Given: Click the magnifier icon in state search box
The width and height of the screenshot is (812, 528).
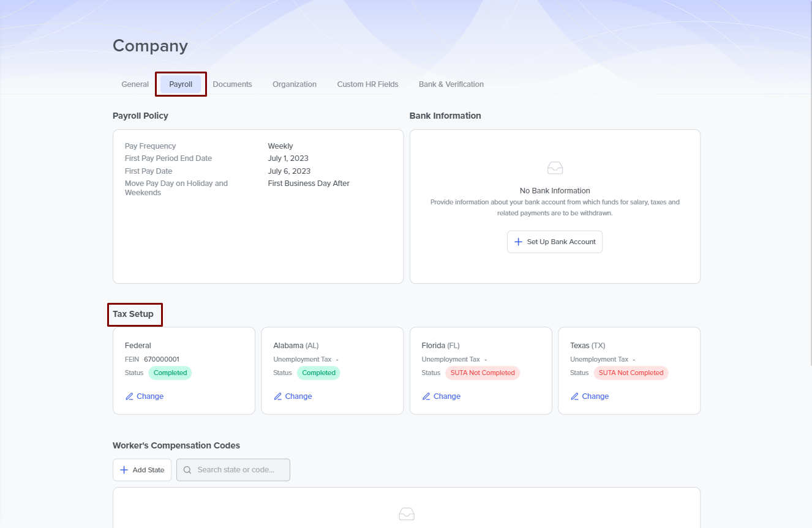Looking at the screenshot, I should (x=187, y=470).
